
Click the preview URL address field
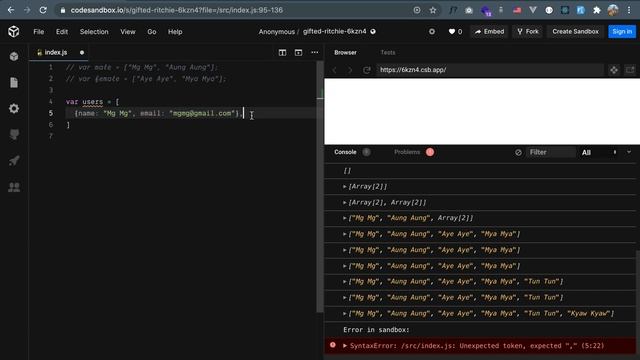(x=490, y=70)
